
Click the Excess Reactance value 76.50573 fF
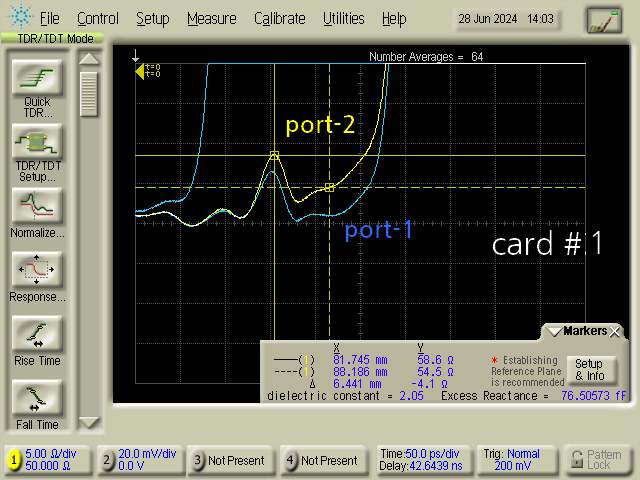pos(593,396)
